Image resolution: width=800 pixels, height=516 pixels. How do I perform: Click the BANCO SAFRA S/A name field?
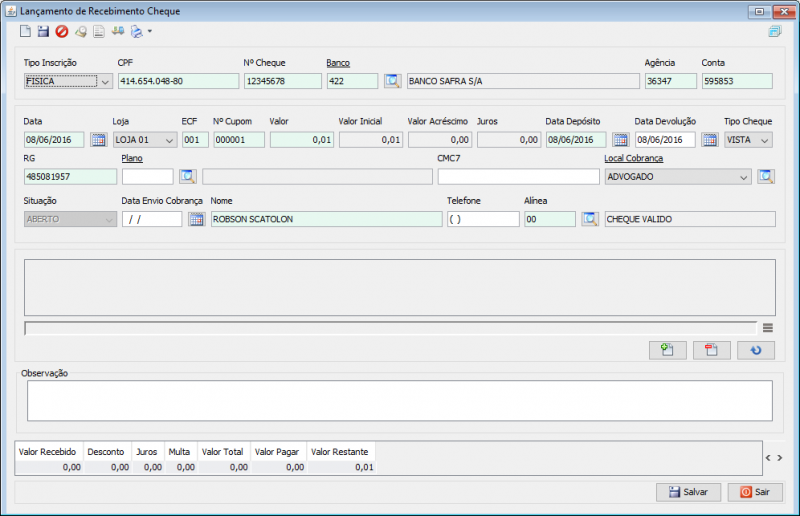[523, 81]
